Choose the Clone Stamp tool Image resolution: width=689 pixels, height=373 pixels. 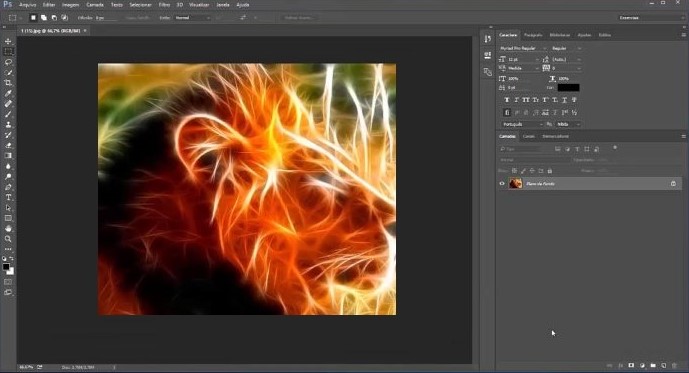pos(8,125)
